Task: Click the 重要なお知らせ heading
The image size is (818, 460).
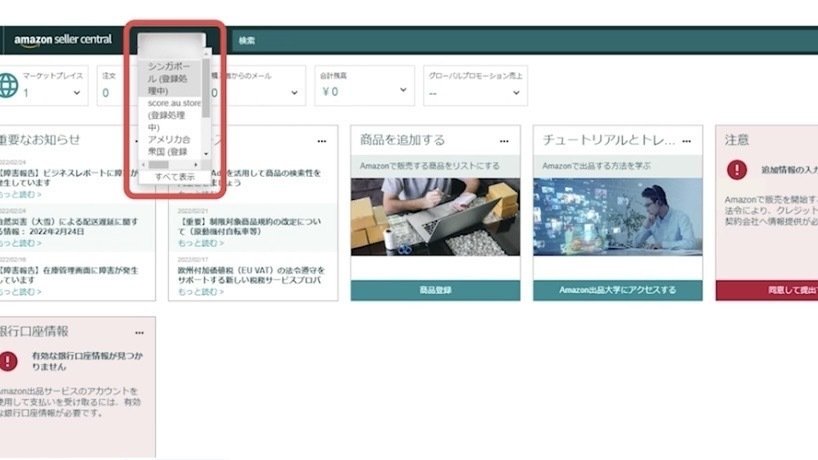Action: 40,139
